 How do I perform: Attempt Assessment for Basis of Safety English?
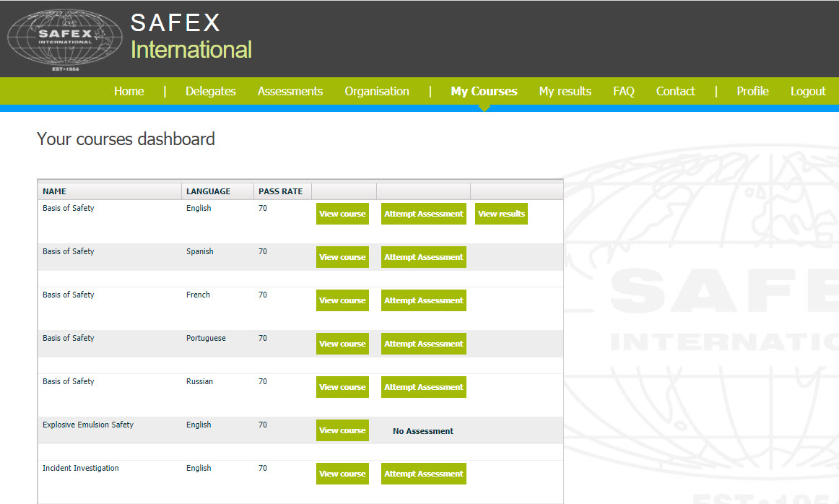(x=423, y=214)
